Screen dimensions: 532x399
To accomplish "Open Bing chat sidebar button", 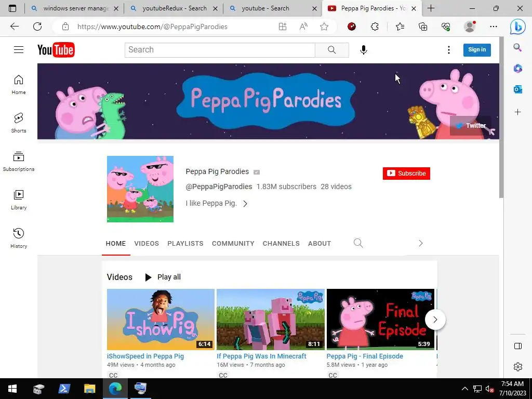I will 518,27.
